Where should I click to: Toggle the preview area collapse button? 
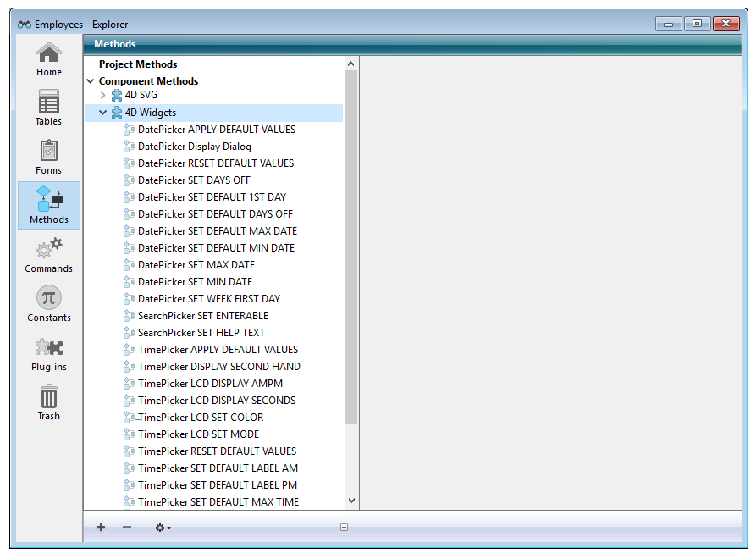tap(344, 528)
